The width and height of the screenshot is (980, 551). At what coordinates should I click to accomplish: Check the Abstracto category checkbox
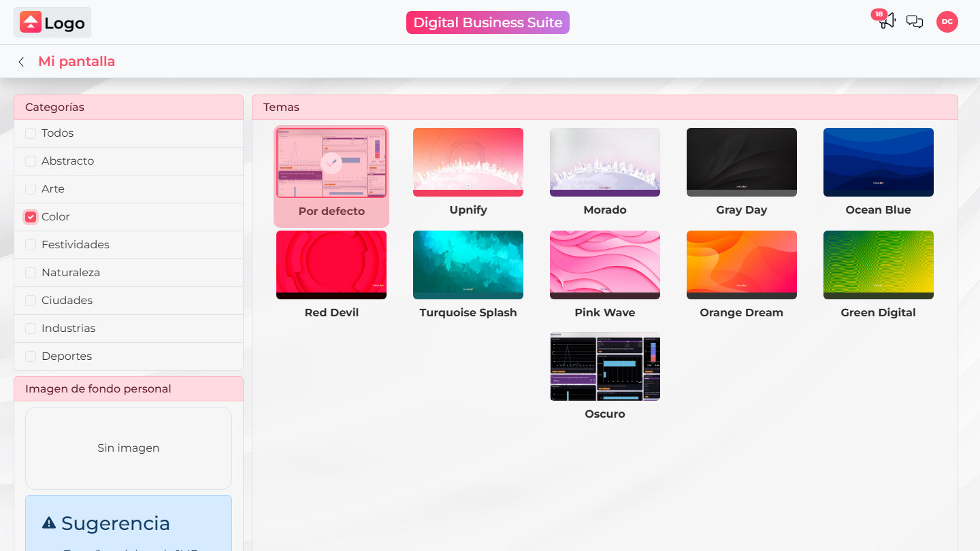click(x=31, y=161)
